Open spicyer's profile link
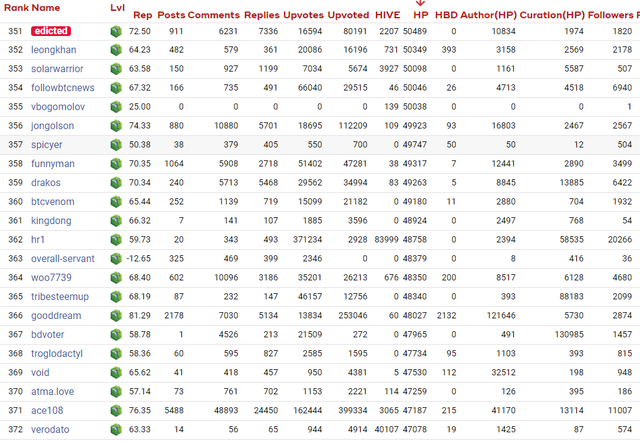Image resolution: width=640 pixels, height=442 pixels. (47, 144)
